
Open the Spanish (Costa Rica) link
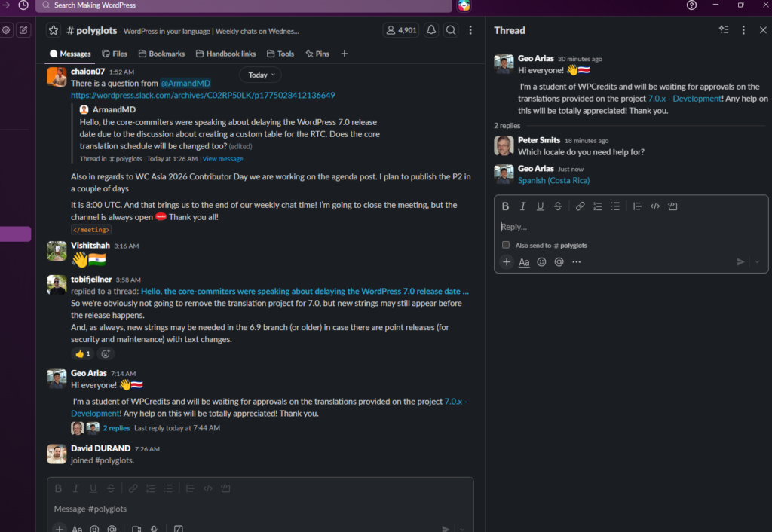[x=553, y=181]
